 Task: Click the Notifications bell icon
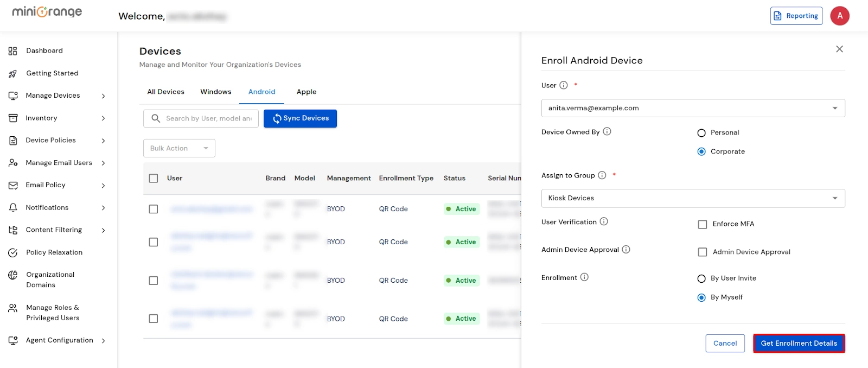coord(13,208)
